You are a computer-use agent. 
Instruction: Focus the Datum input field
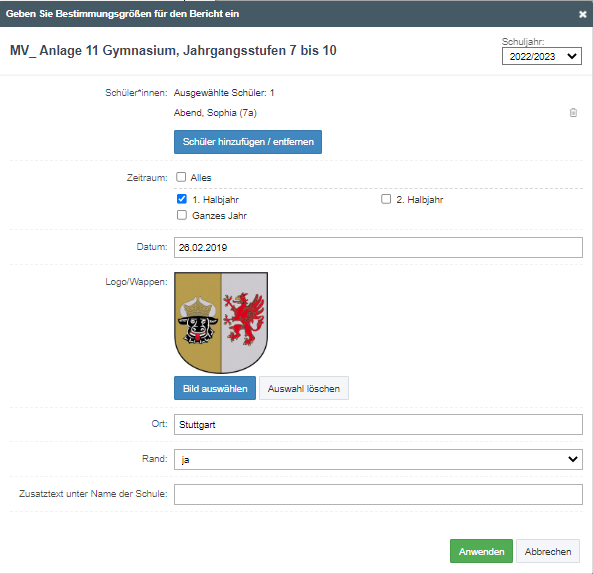[x=378, y=248]
